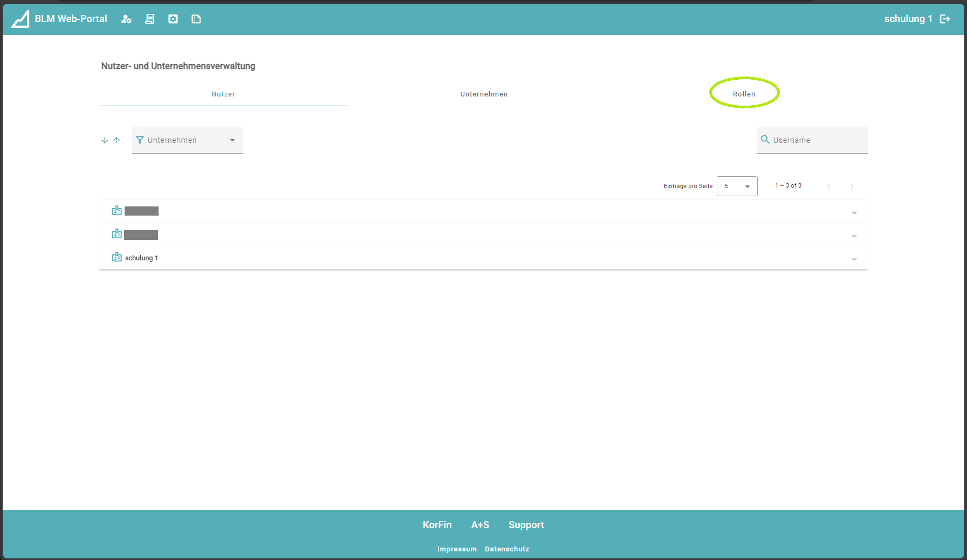This screenshot has width=967, height=560.
Task: Open the Einträge pro Seite dropdown
Action: [x=737, y=186]
